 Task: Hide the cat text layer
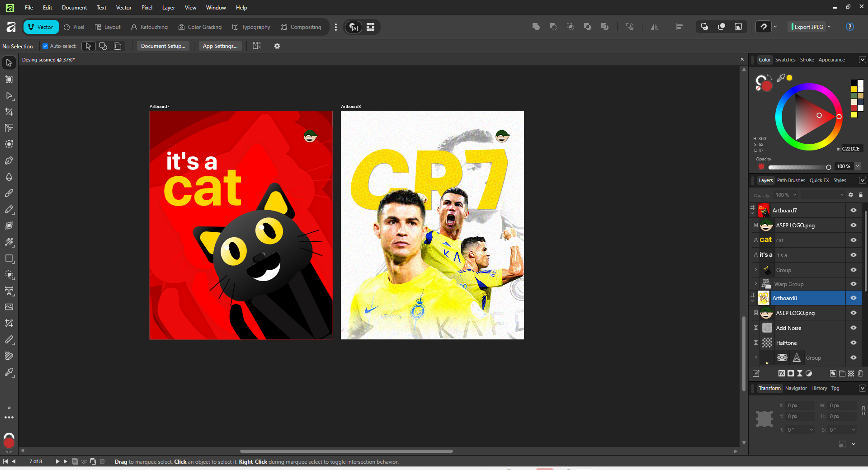click(x=853, y=240)
